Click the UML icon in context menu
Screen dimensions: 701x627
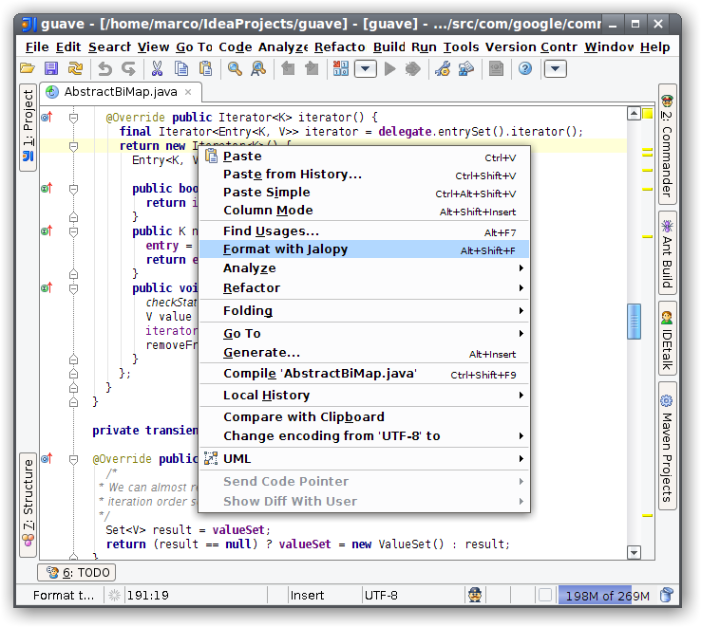click(211, 458)
